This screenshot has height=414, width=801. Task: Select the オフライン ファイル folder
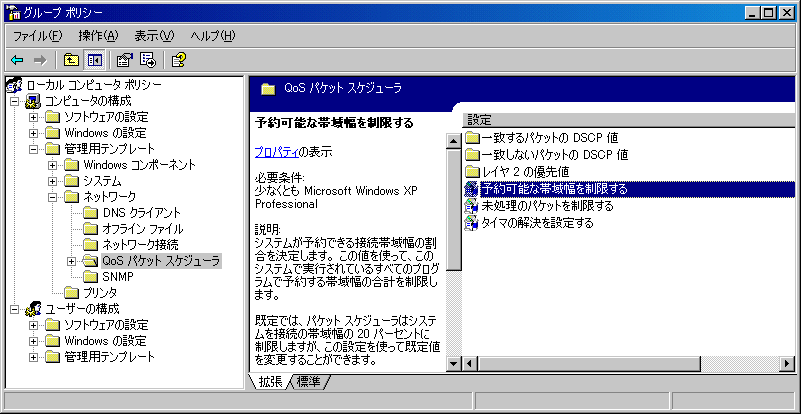coord(134,229)
